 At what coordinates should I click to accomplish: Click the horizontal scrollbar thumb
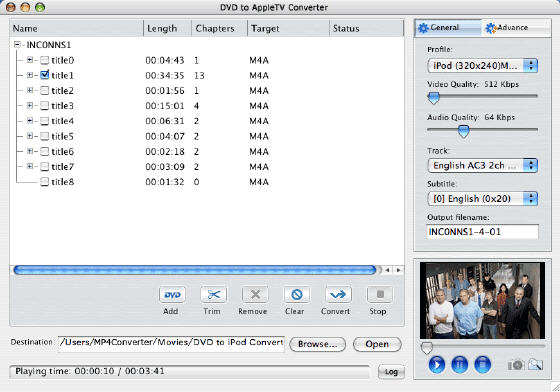[x=195, y=270]
